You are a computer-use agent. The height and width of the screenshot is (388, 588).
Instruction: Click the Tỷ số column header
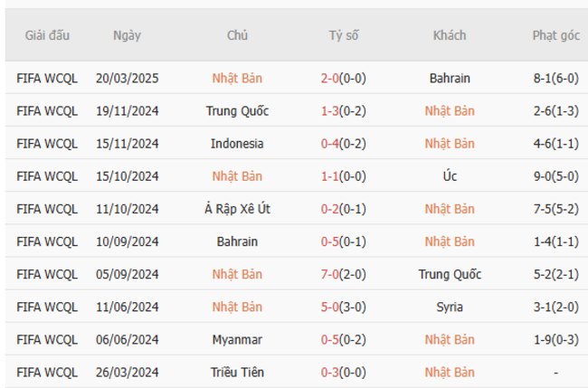click(x=344, y=36)
